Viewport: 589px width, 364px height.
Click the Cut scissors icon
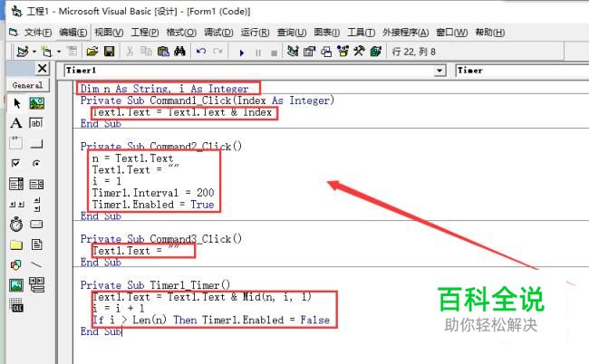coord(130,51)
